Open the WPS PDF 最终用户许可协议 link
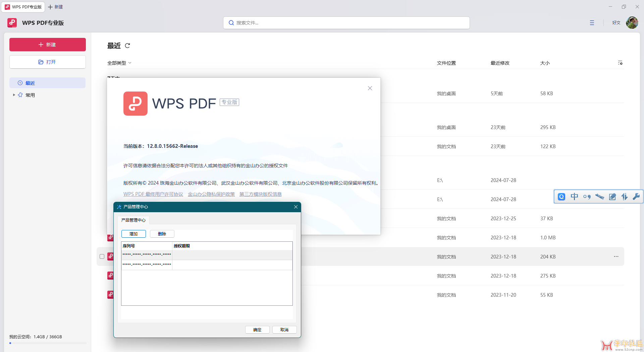Screen dimensions: 644x352 coord(153,194)
